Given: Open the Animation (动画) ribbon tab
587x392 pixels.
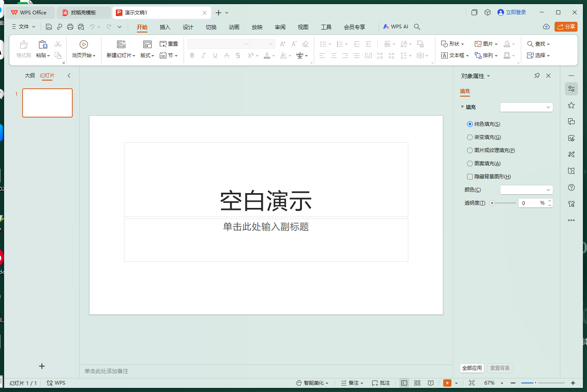Looking at the screenshot, I should click(x=234, y=27).
